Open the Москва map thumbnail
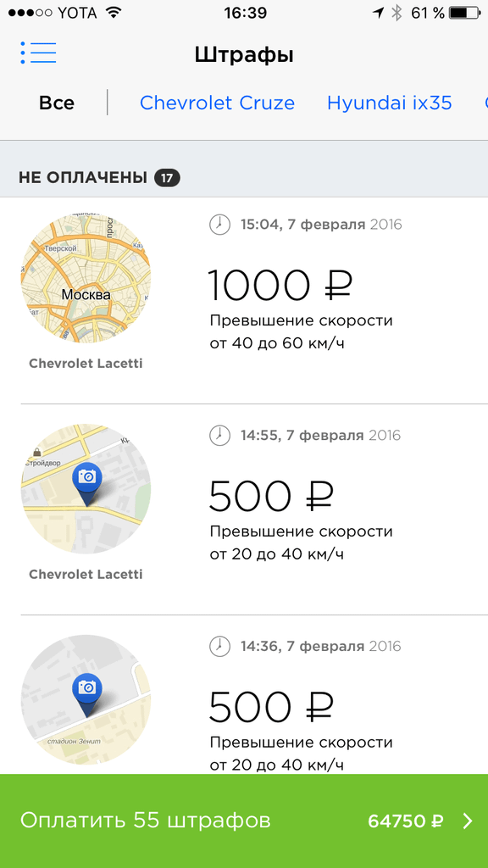The height and width of the screenshot is (868, 488). (x=86, y=278)
